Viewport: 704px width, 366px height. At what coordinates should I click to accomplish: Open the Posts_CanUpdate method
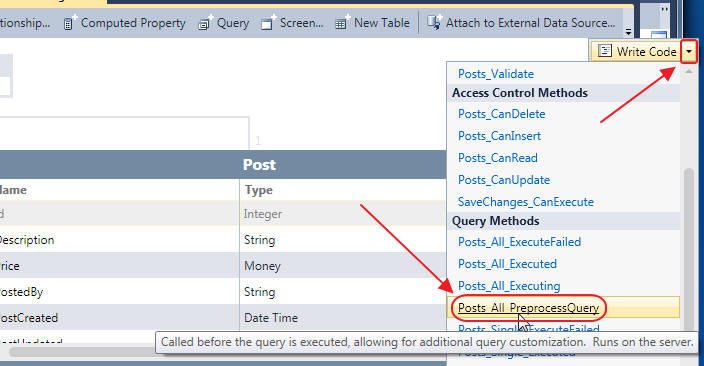pos(504,180)
